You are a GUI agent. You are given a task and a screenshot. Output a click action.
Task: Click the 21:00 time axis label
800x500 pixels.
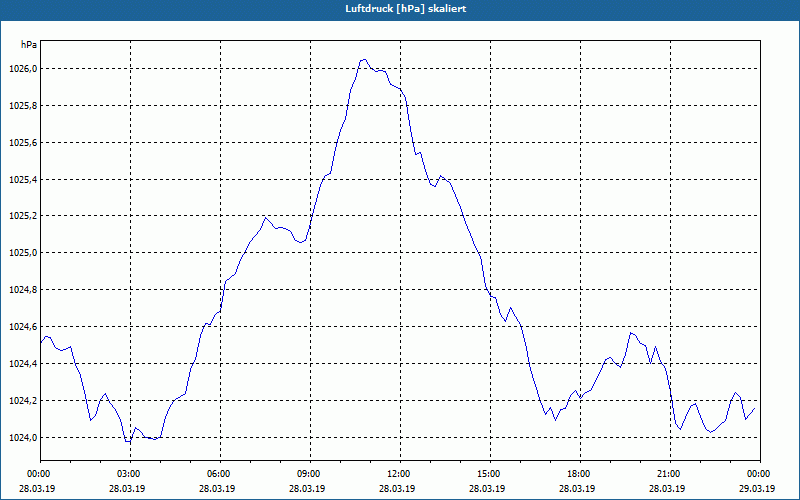[x=670, y=474]
